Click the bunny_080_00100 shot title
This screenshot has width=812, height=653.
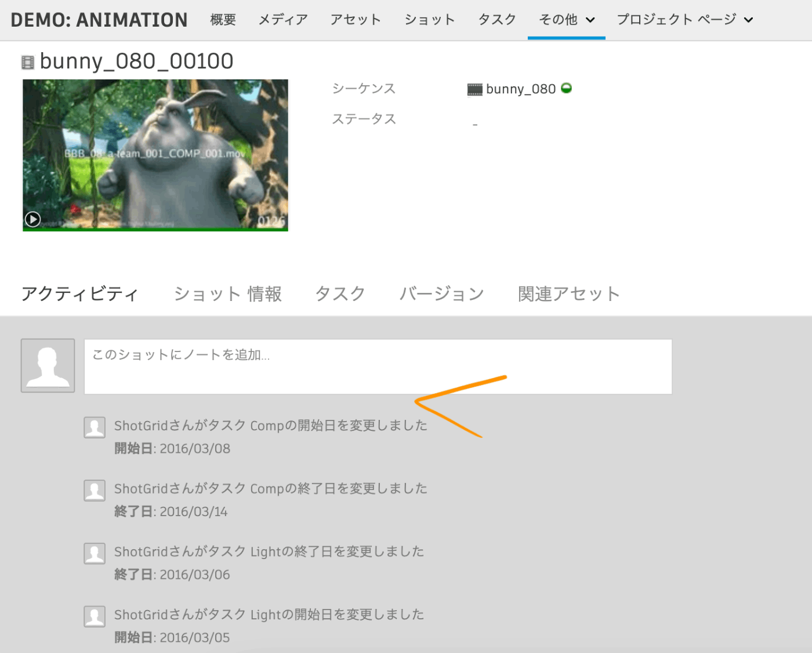click(137, 61)
